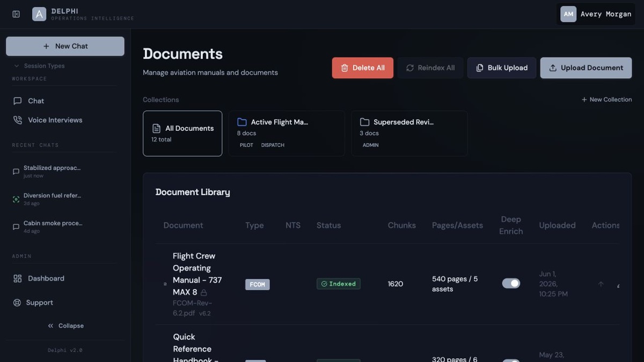Open the AM user avatar
Screen dimensions: 644x362
[x=568, y=14]
